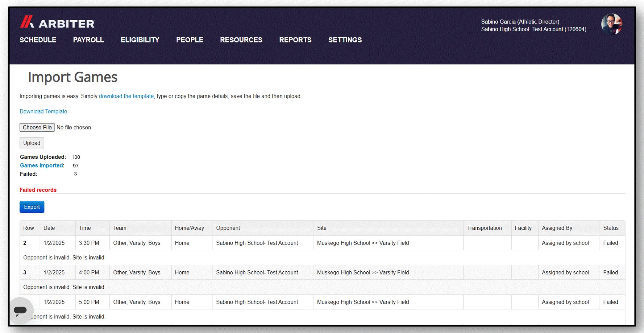Image resolution: width=644 pixels, height=333 pixels.
Task: Click the inline 'download the template' link
Action: click(126, 96)
